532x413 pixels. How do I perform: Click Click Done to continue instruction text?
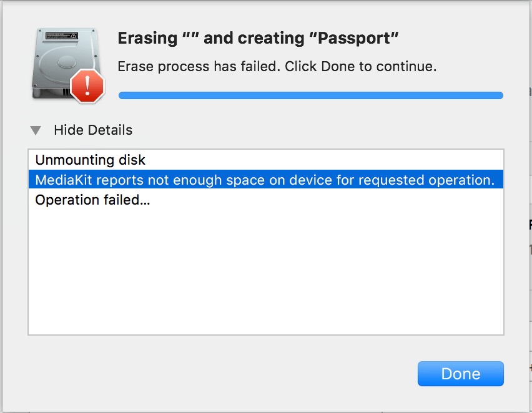click(361, 67)
